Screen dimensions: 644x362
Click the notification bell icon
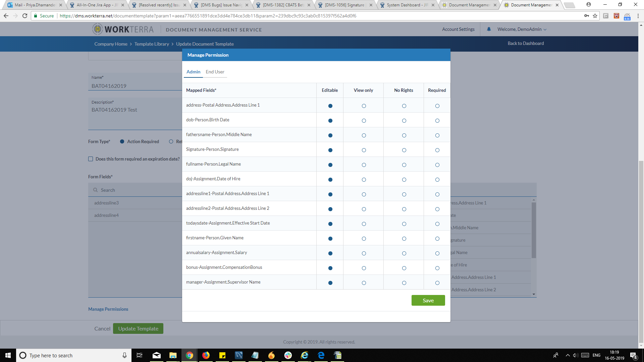(x=489, y=29)
